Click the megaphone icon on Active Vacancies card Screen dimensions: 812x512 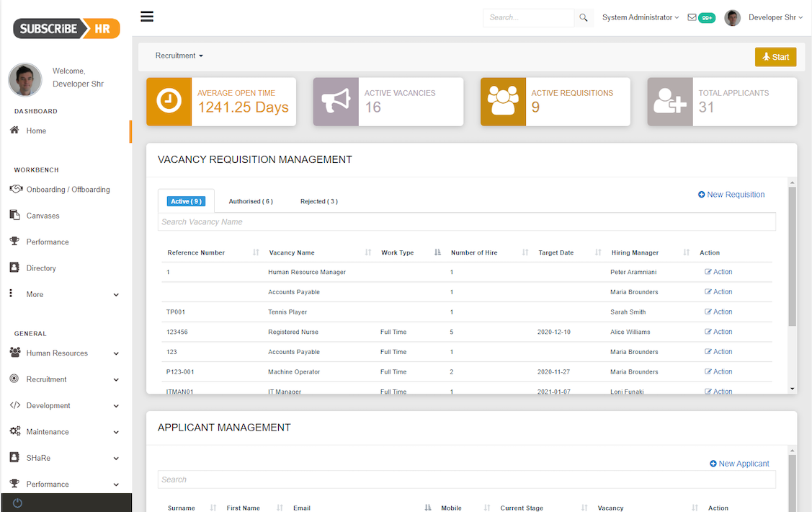click(x=335, y=102)
